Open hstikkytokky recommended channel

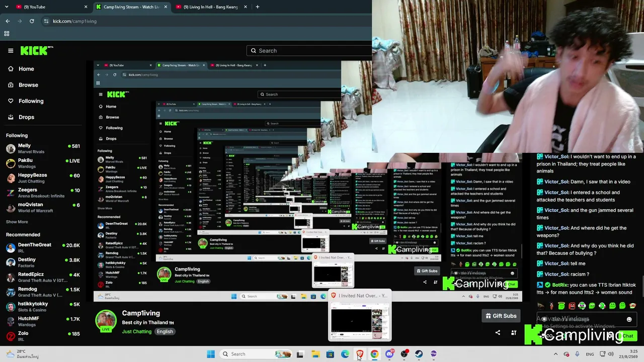[x=43, y=307]
